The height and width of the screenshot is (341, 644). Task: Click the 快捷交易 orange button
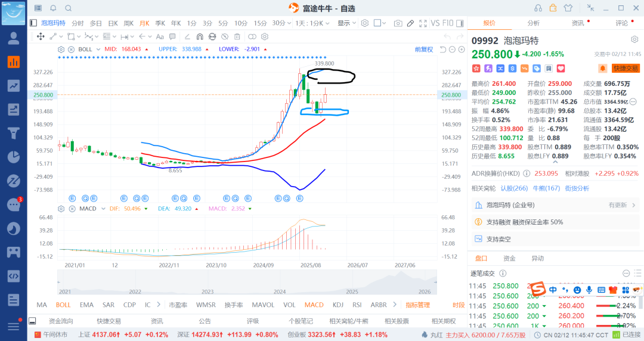[x=626, y=69]
